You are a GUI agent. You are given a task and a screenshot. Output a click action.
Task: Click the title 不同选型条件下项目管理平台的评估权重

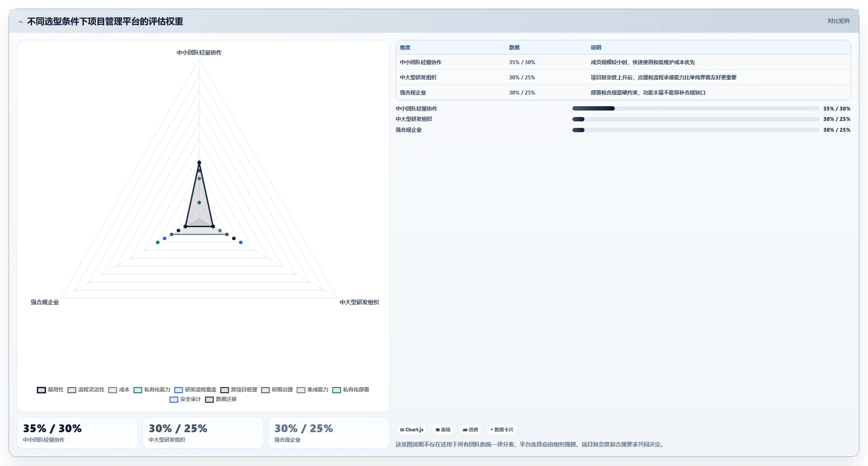(105, 22)
